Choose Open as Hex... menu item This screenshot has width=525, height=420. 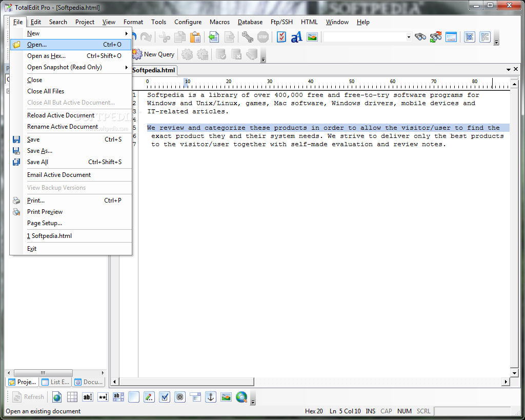pyautogui.click(x=70, y=56)
